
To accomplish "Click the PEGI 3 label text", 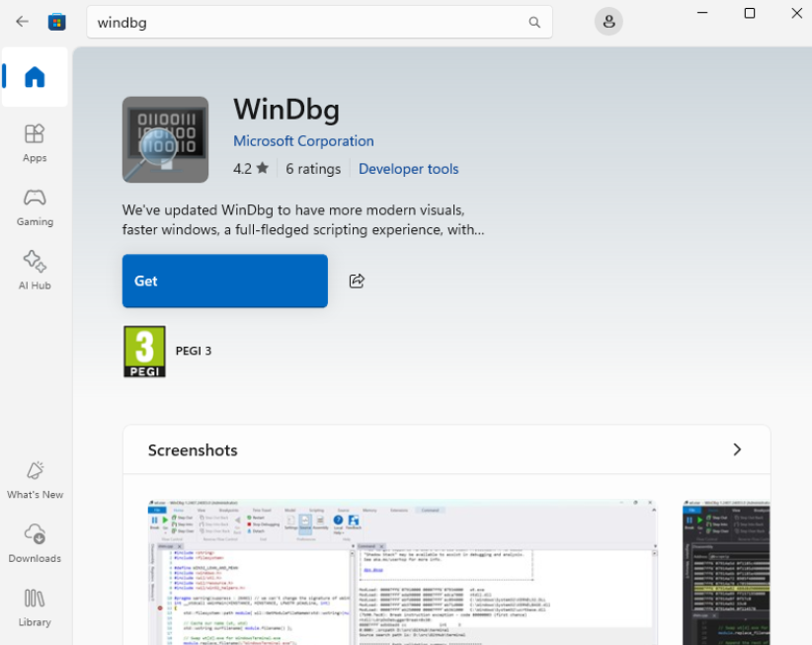I will [194, 351].
